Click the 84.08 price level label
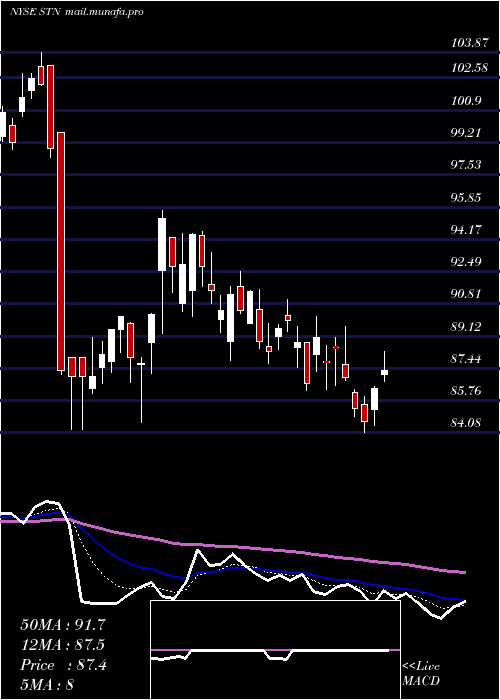Screen dimensions: 500x700 (x=467, y=422)
